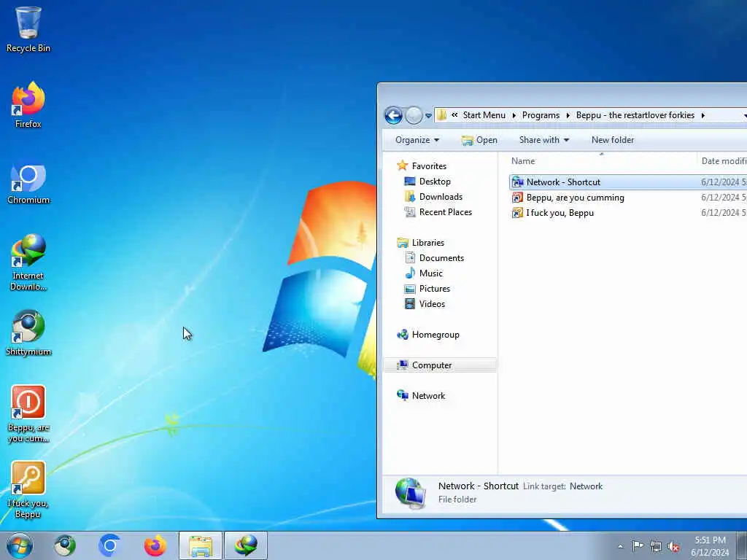747x560 pixels.
Task: Click the Show desktop strip beside the clock
Action: (x=742, y=545)
